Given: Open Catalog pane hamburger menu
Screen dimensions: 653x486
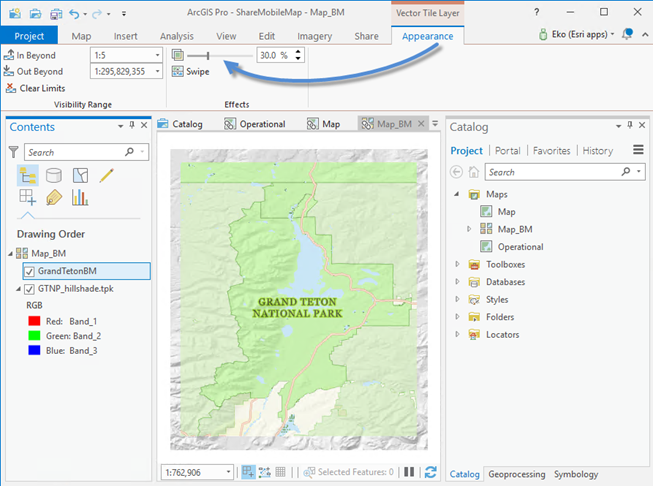Looking at the screenshot, I should (638, 150).
